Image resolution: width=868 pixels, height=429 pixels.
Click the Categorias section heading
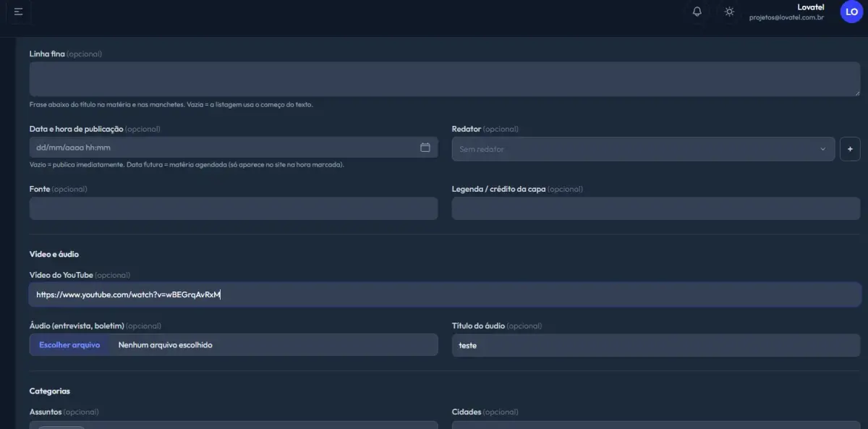pos(50,391)
